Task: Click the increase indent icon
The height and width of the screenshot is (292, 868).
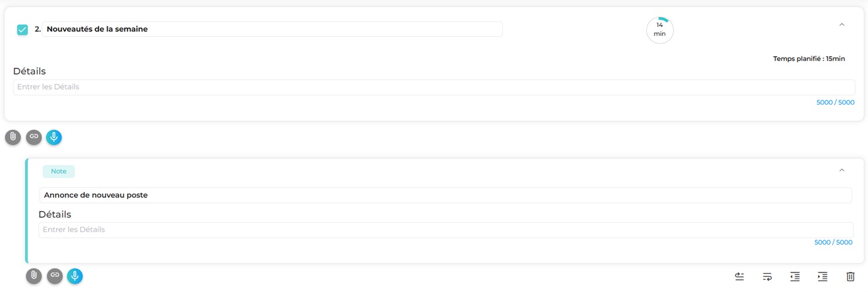Action: click(822, 277)
